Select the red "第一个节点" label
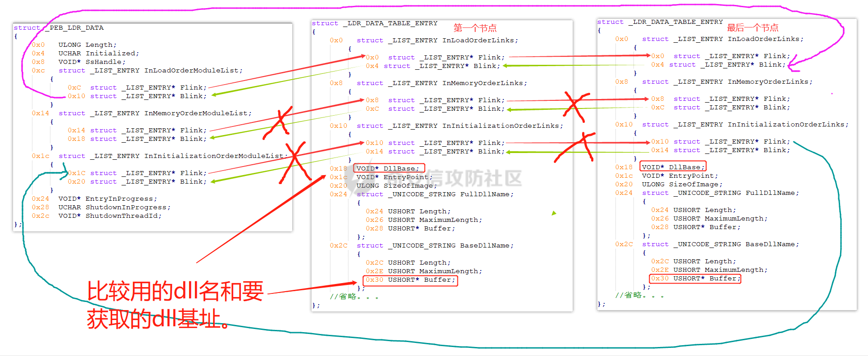 (x=475, y=28)
